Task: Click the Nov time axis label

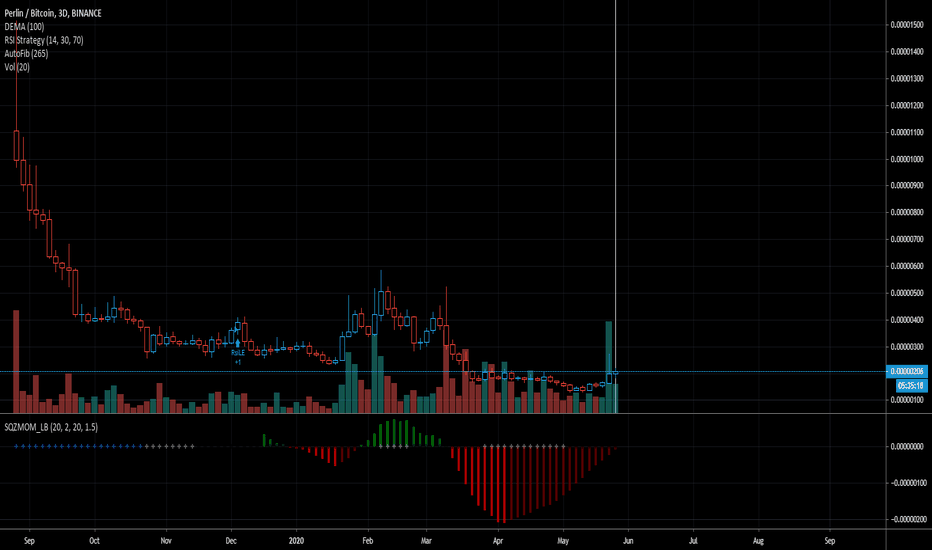Action: [x=166, y=540]
